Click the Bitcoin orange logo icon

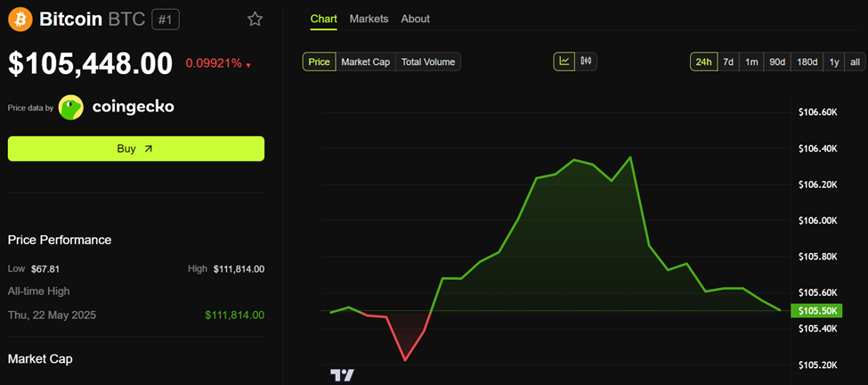[20, 20]
